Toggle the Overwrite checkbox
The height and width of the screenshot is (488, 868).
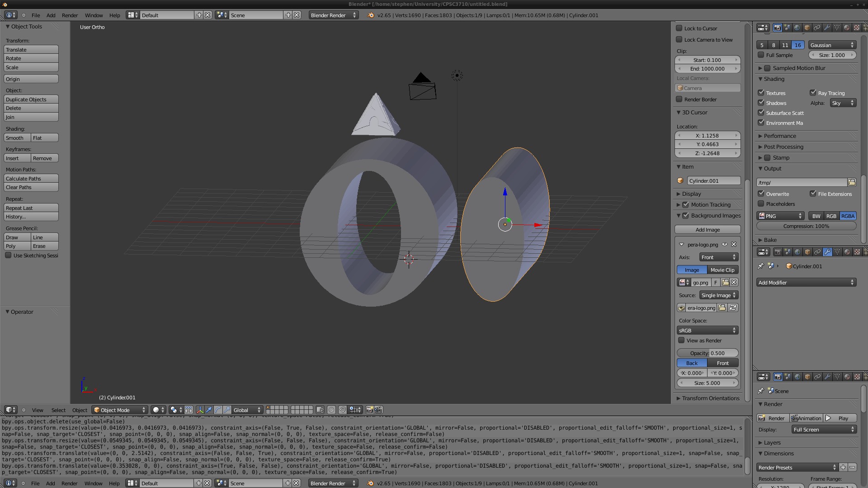(x=761, y=194)
